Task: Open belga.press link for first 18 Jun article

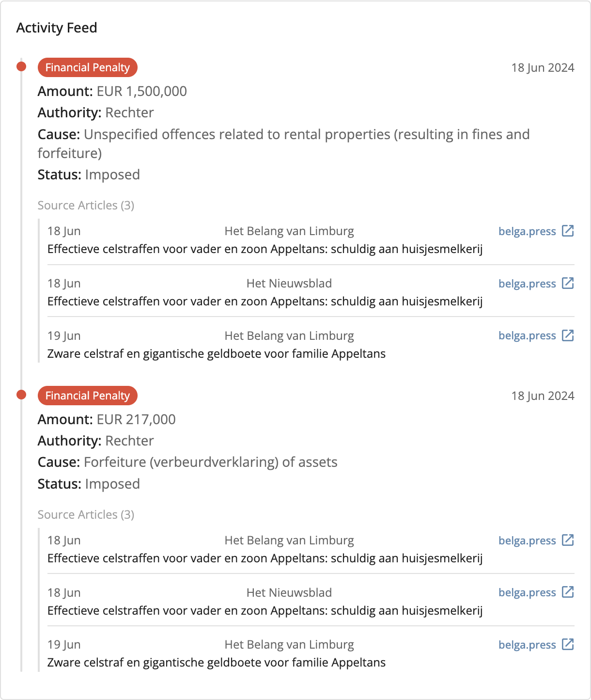Action: 527,231
